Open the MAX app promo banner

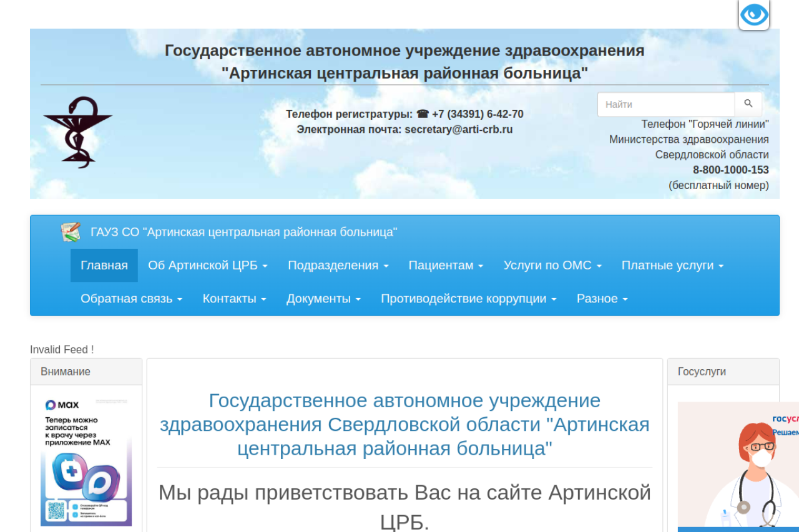pos(86,461)
